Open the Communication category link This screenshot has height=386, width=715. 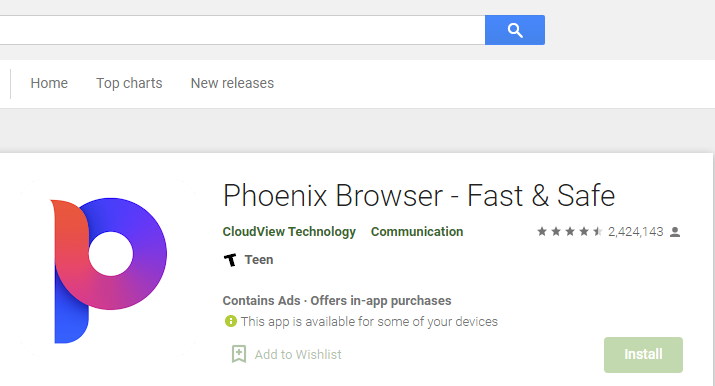click(x=417, y=232)
